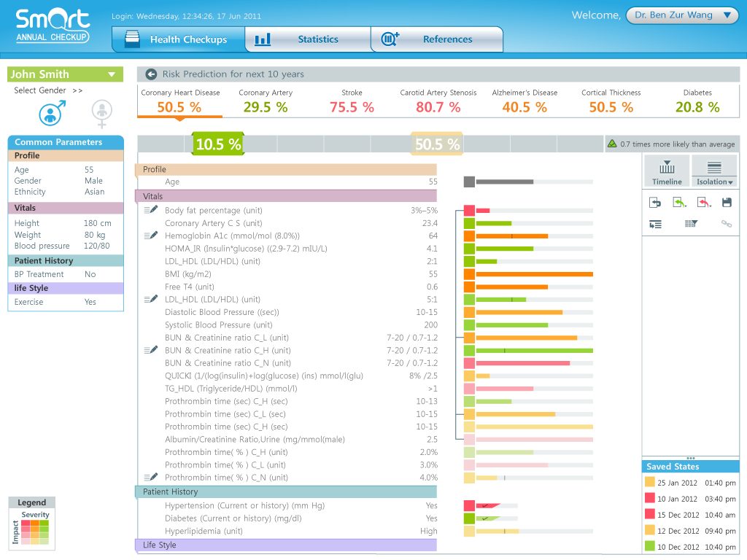The image size is (747, 560).
Task: Select the female gender icon
Action: [x=101, y=114]
